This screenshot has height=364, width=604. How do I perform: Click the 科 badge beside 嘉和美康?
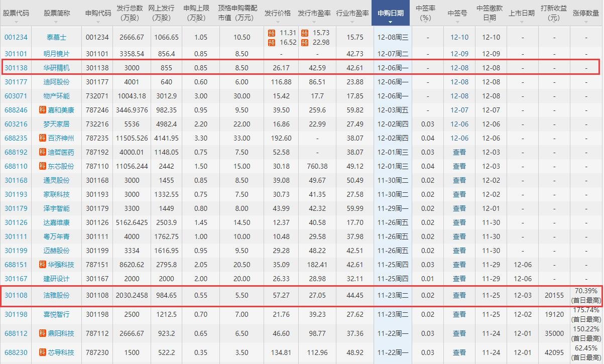coord(43,110)
